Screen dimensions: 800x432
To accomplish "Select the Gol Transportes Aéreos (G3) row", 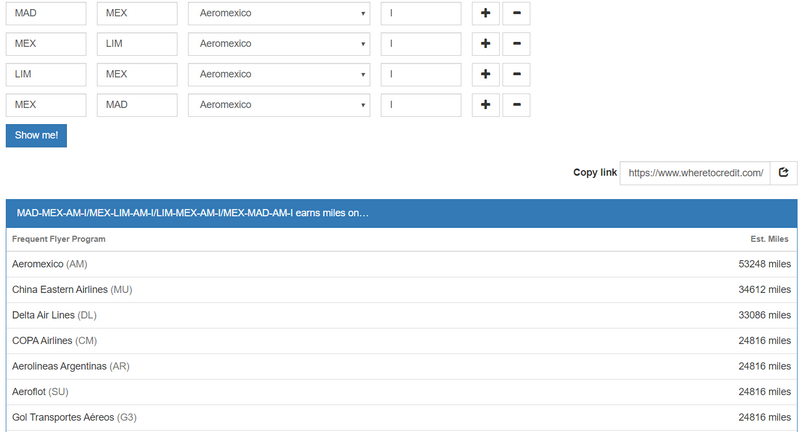I will pyautogui.click(x=402, y=417).
